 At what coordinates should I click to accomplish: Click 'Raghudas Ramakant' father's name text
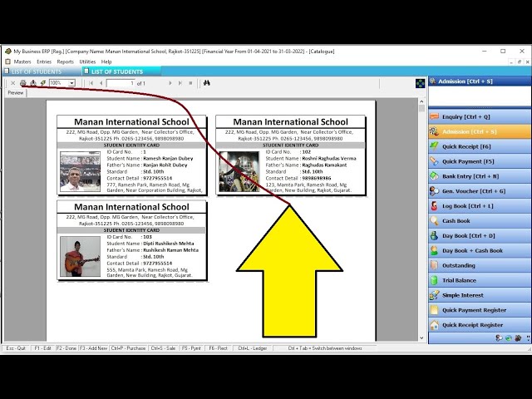point(324,165)
